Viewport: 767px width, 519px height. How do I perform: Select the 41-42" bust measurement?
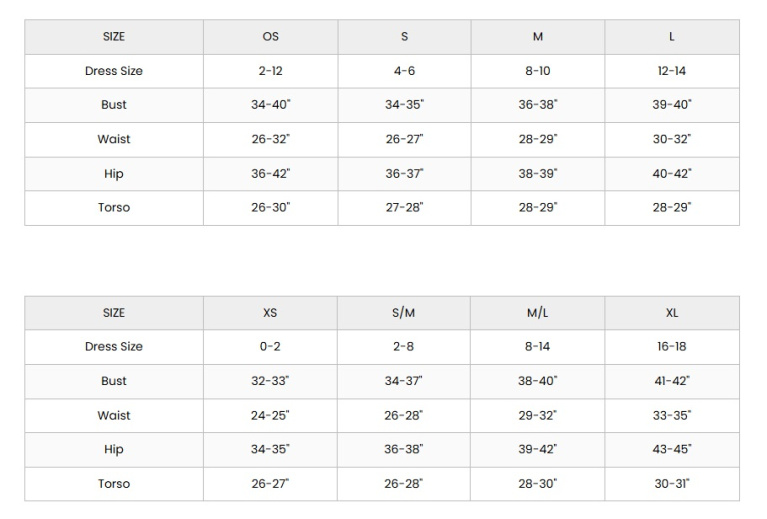click(x=672, y=381)
